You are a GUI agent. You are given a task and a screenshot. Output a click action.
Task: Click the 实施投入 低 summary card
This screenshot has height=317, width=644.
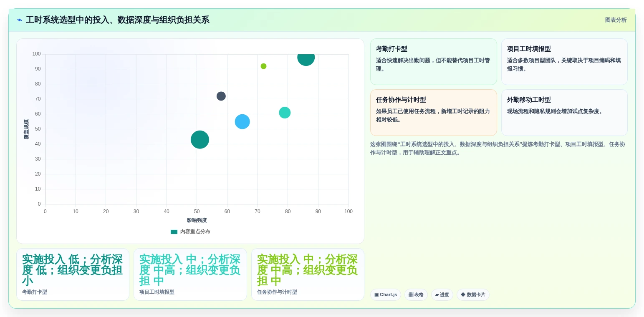pos(73,274)
